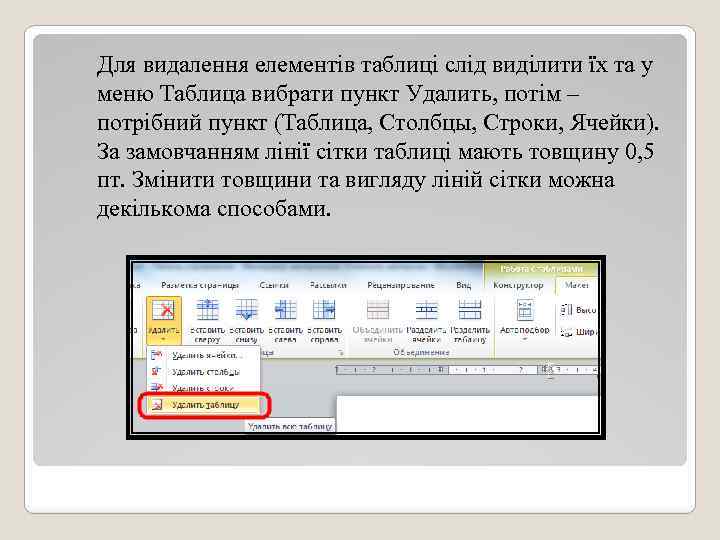Click the Вставить справа insert icon

point(324,310)
